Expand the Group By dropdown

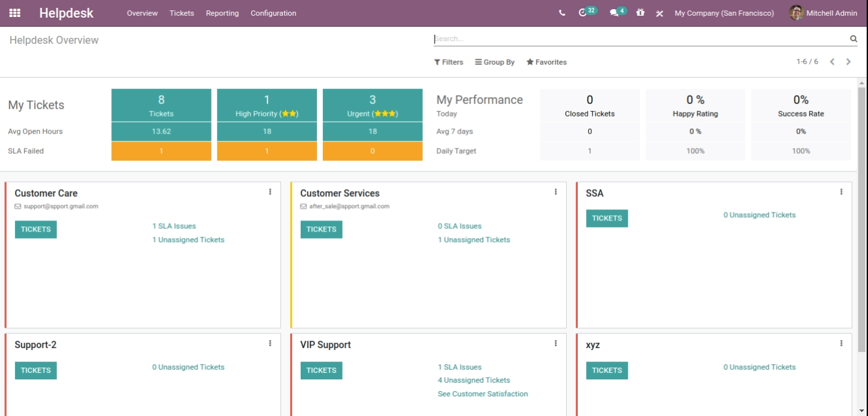pyautogui.click(x=495, y=62)
